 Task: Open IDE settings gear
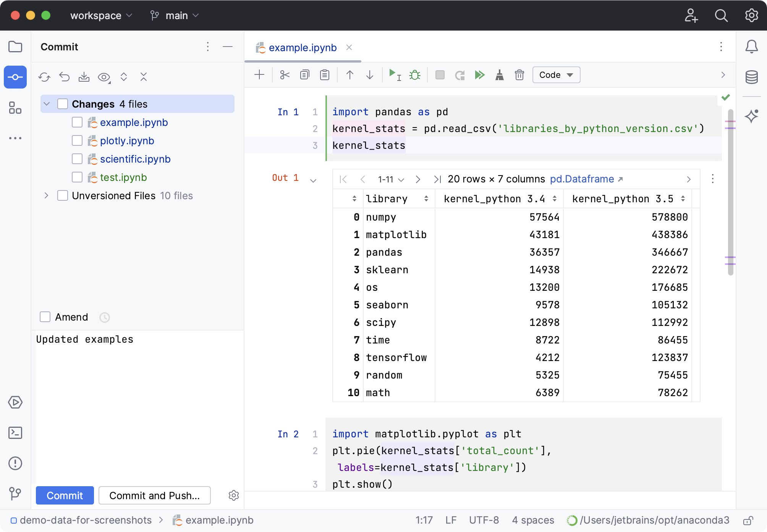pyautogui.click(x=752, y=16)
